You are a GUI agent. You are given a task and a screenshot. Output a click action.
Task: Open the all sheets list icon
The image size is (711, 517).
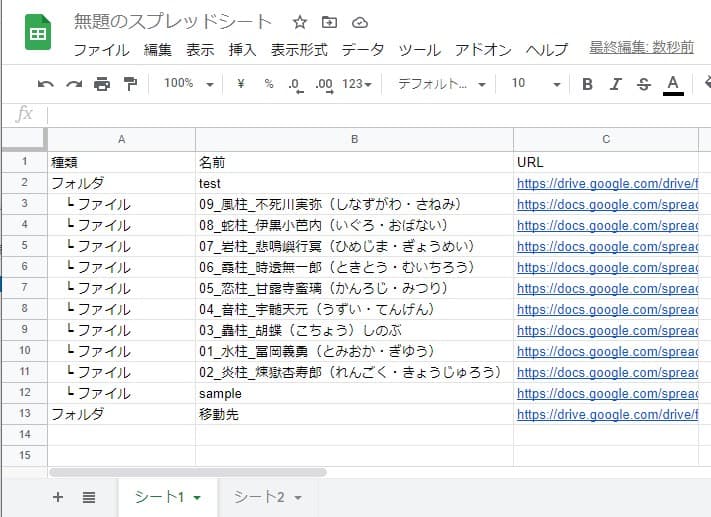[x=88, y=497]
